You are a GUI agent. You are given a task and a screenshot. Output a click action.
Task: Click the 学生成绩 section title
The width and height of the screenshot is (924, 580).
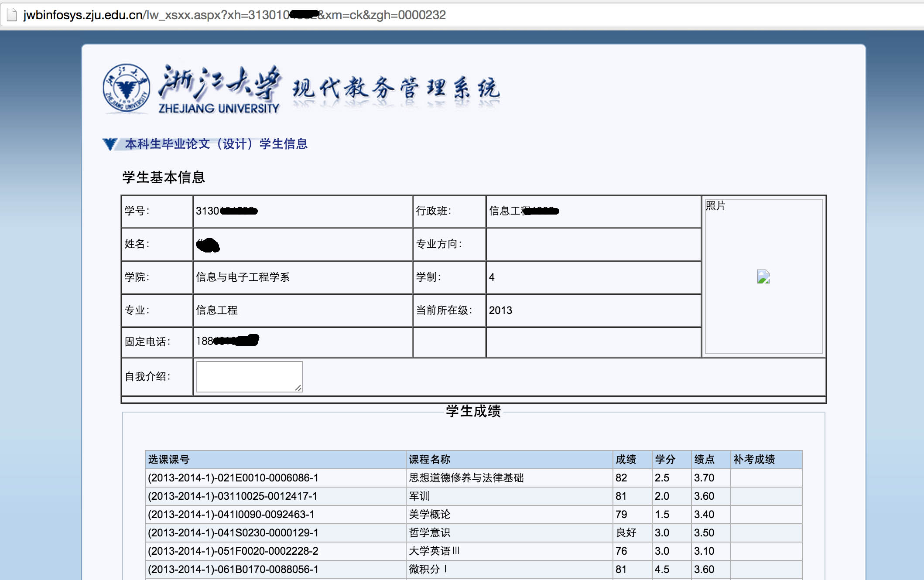click(x=473, y=411)
